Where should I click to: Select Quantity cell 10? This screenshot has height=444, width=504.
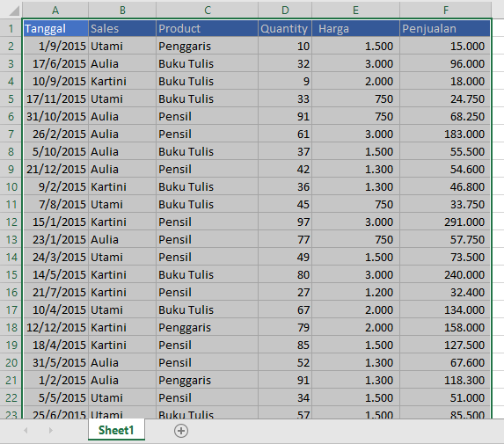click(x=285, y=47)
